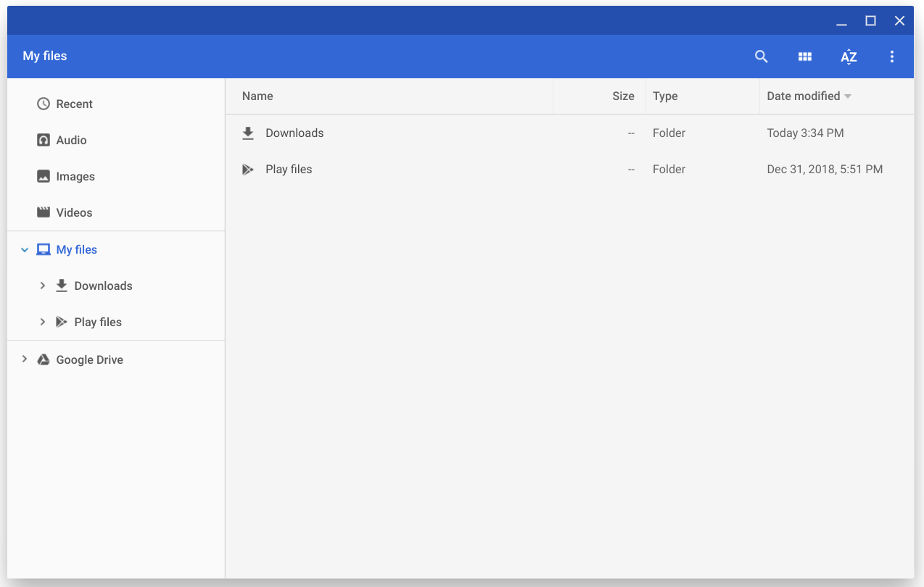Image resolution: width=924 pixels, height=587 pixels.
Task: Click 'Dec 31, 2018, 5:51 PM' cell
Action: (825, 169)
